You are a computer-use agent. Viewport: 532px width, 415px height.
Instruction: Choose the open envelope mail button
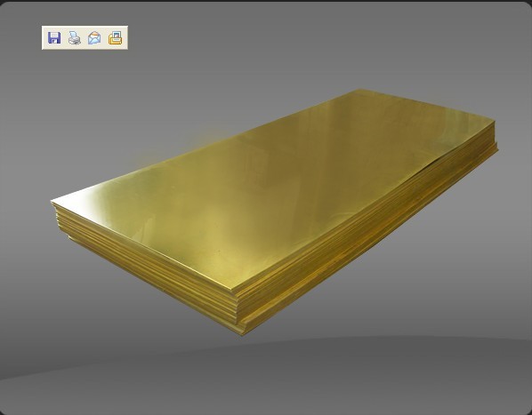coord(94,37)
